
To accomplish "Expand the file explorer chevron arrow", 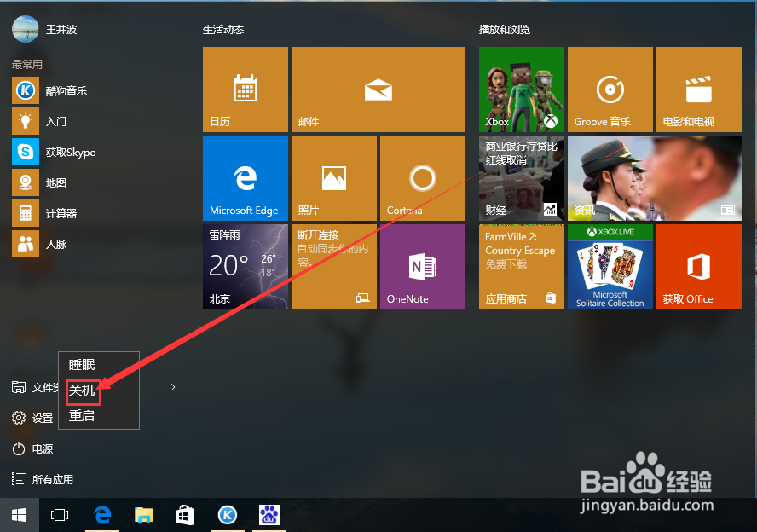I will [173, 387].
